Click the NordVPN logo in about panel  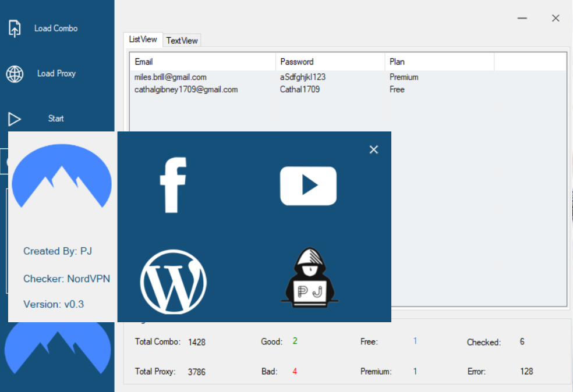click(62, 176)
